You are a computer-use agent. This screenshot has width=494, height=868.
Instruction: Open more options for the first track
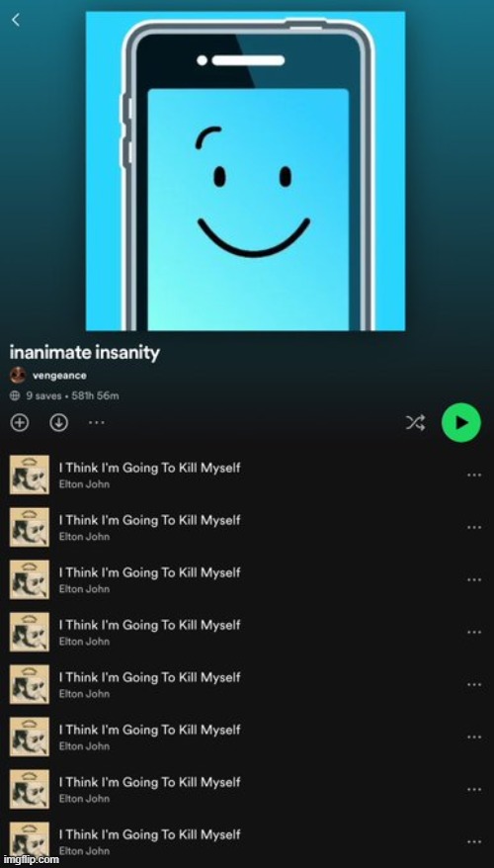click(474, 475)
